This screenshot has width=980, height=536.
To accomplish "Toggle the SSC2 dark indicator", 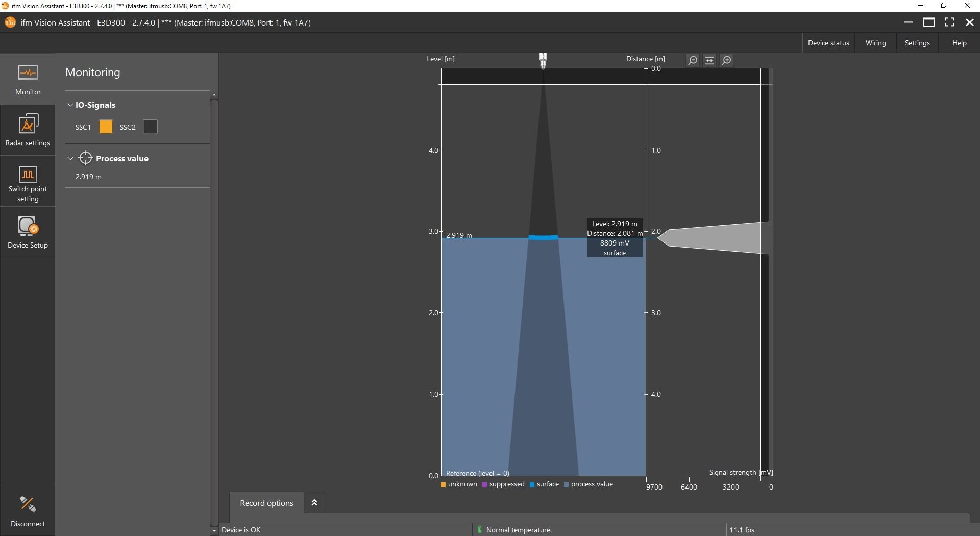I will coord(150,127).
